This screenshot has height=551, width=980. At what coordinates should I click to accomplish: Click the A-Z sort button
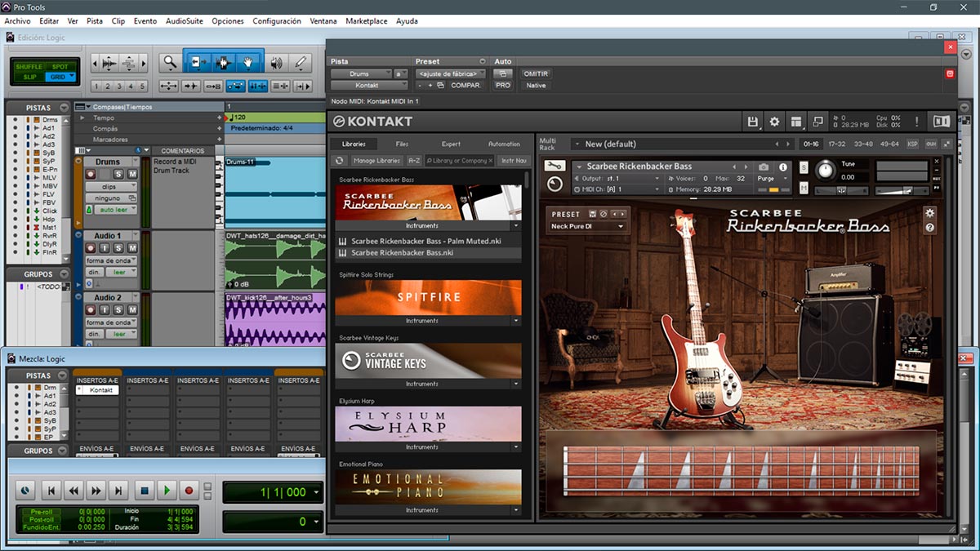tap(414, 161)
